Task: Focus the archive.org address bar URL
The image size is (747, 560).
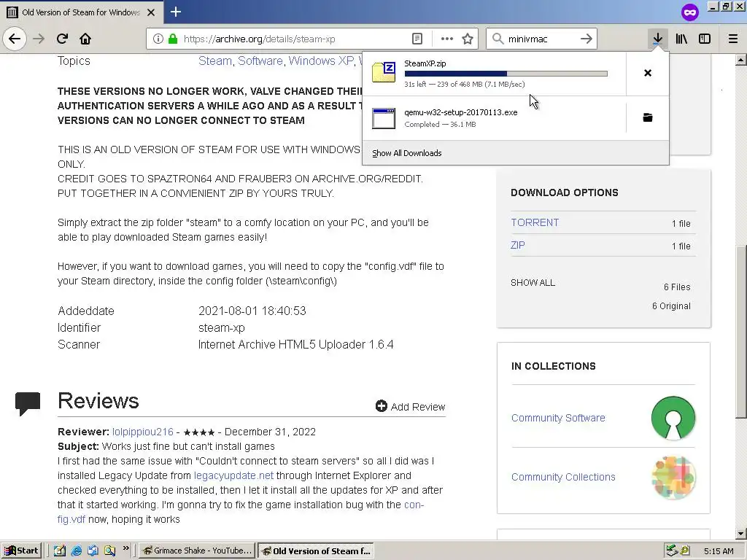Action: (259, 39)
